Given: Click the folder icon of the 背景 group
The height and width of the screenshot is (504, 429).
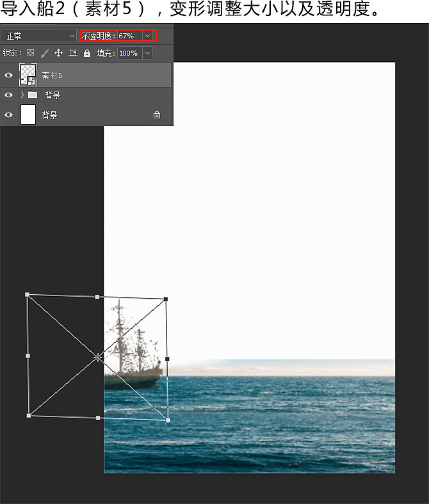Looking at the screenshot, I should click(33, 95).
